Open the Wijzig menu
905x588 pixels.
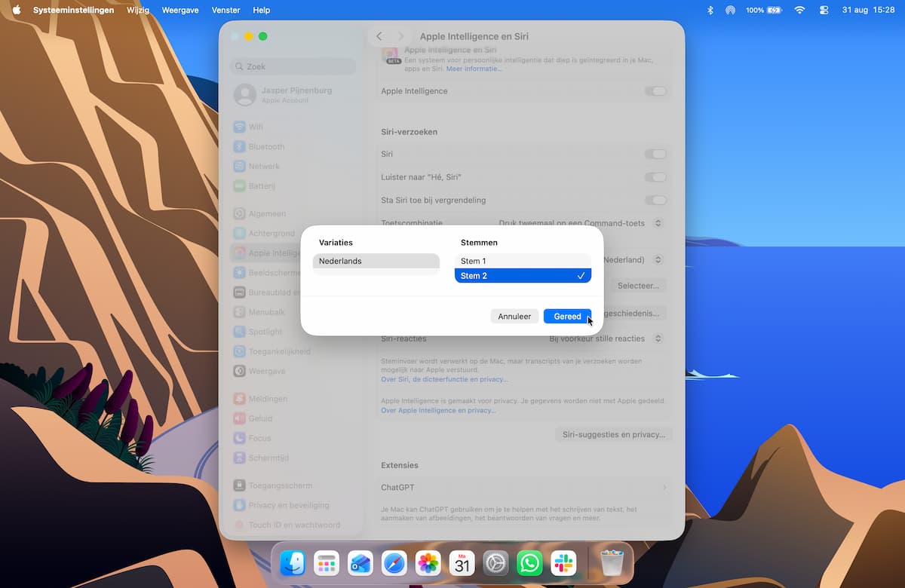(138, 10)
